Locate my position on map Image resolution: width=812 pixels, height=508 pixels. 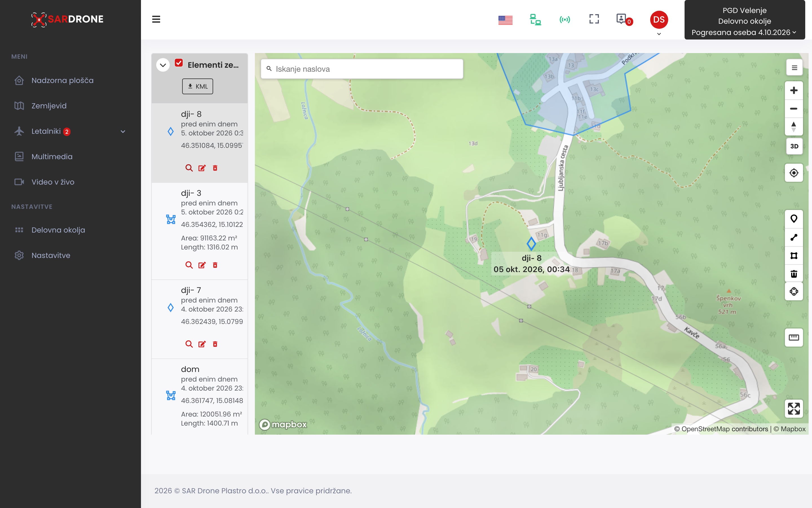[x=794, y=173]
